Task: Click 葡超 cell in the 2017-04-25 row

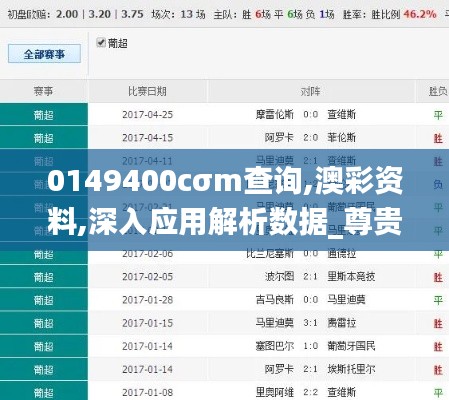Action: (x=43, y=115)
